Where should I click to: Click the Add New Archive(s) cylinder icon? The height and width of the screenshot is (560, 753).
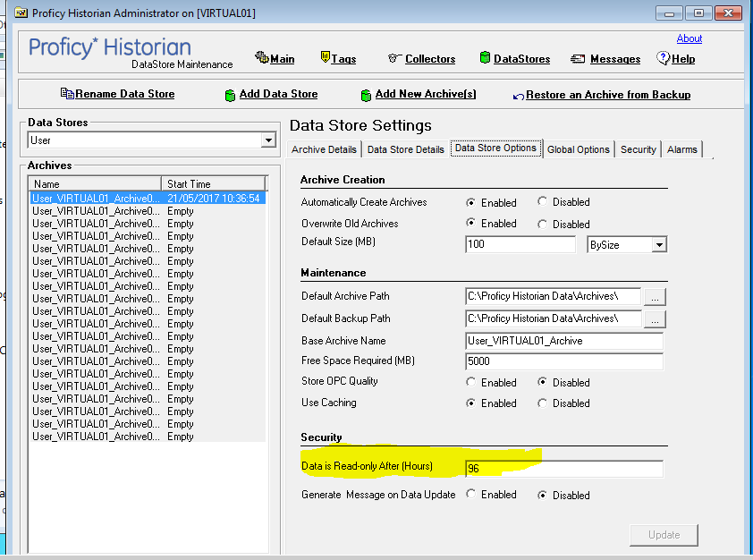[x=366, y=95]
